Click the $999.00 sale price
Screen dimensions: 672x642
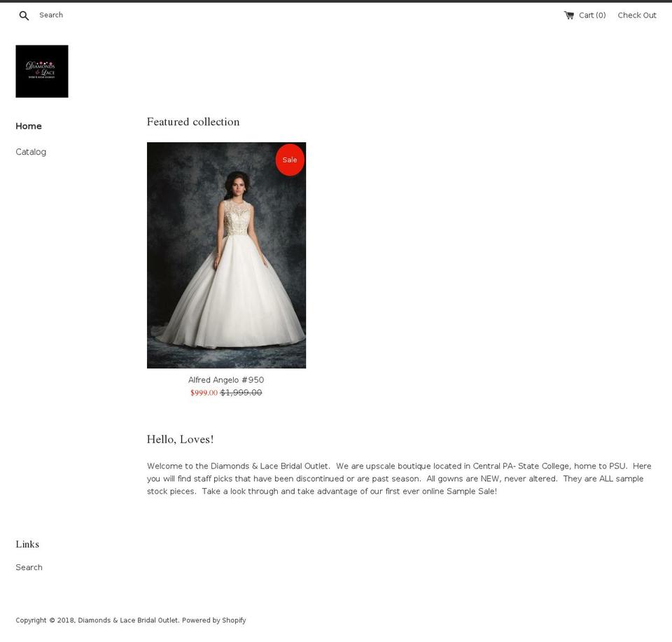click(x=204, y=393)
